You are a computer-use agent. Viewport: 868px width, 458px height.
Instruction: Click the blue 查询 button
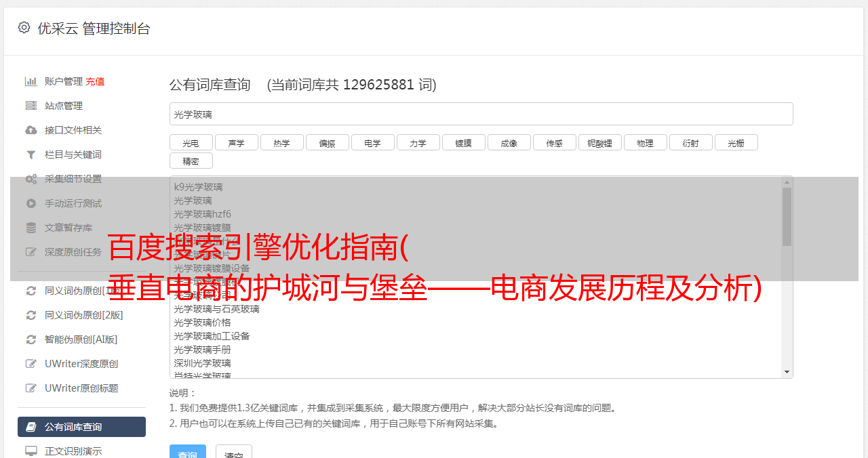[188, 451]
